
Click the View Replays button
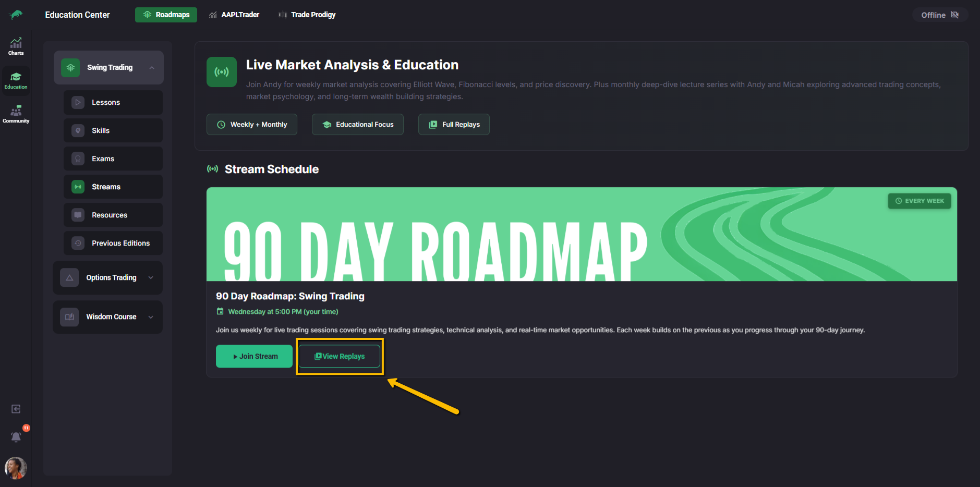(x=340, y=356)
